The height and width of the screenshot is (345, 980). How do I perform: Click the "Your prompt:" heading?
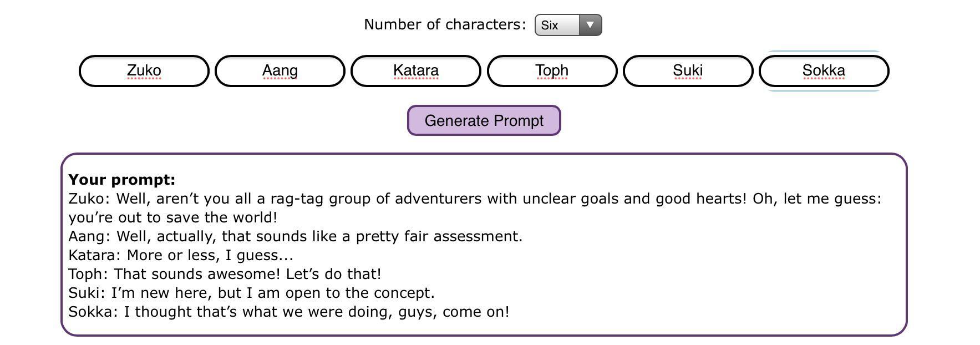pos(122,180)
